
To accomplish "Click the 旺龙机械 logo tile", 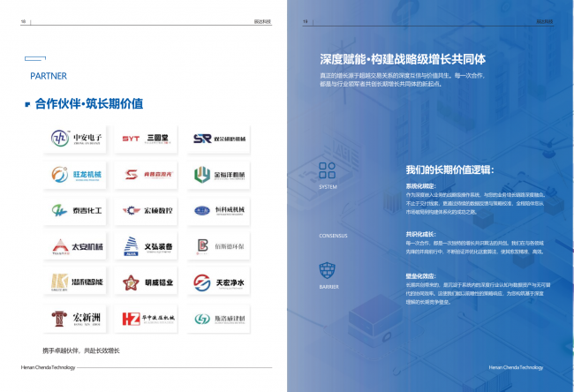I will point(77,175).
